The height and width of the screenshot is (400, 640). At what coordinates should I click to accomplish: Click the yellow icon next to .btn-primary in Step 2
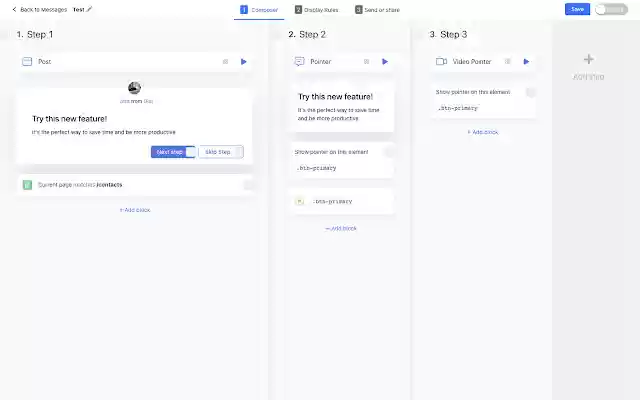[300, 201]
